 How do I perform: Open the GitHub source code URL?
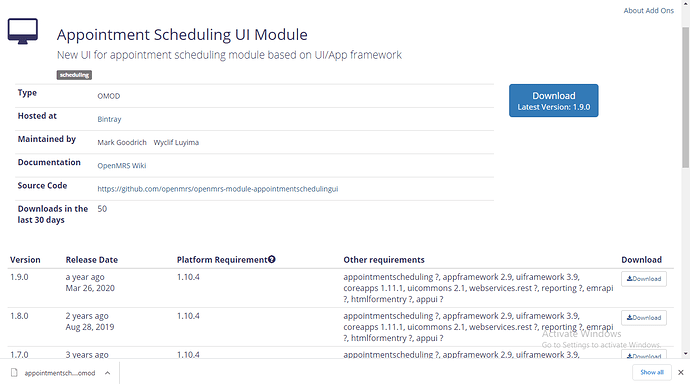pyautogui.click(x=218, y=189)
